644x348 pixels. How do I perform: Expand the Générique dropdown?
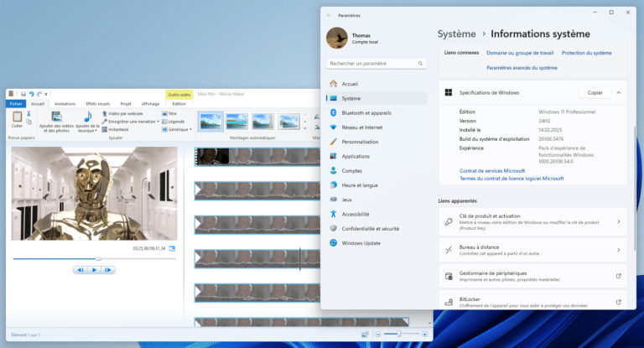190,130
